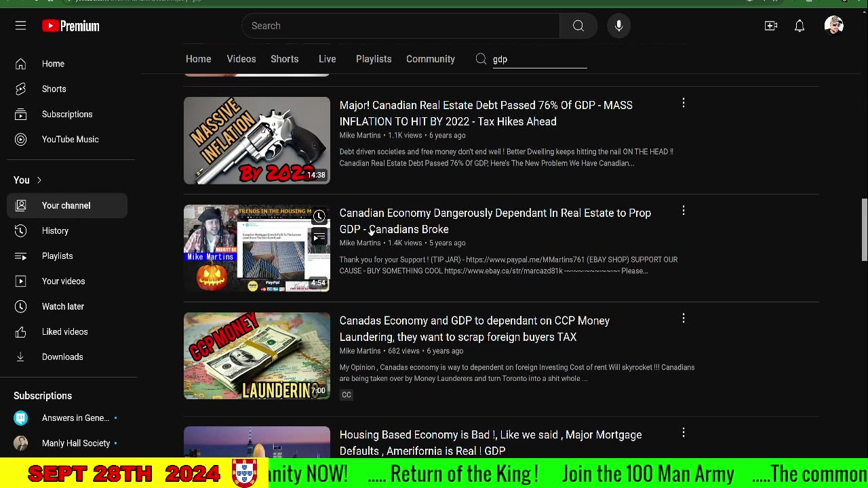Activate voice search microphone
868x488 pixels.
click(x=618, y=26)
